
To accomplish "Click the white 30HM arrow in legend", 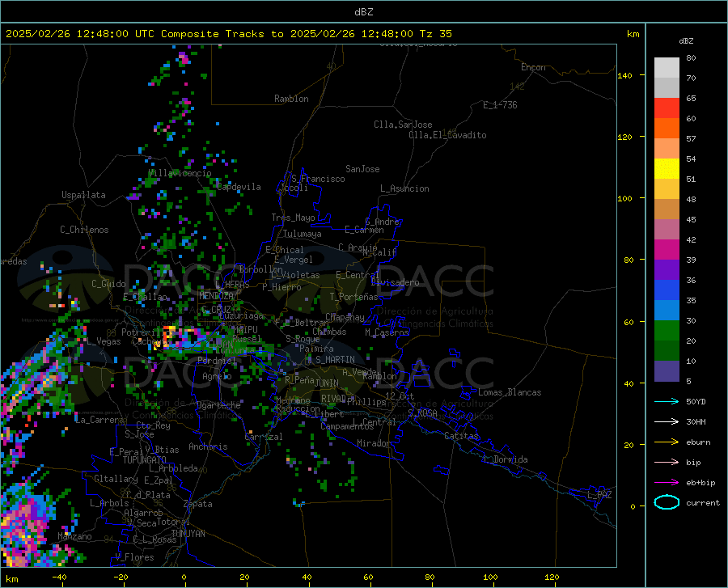I will click(667, 422).
